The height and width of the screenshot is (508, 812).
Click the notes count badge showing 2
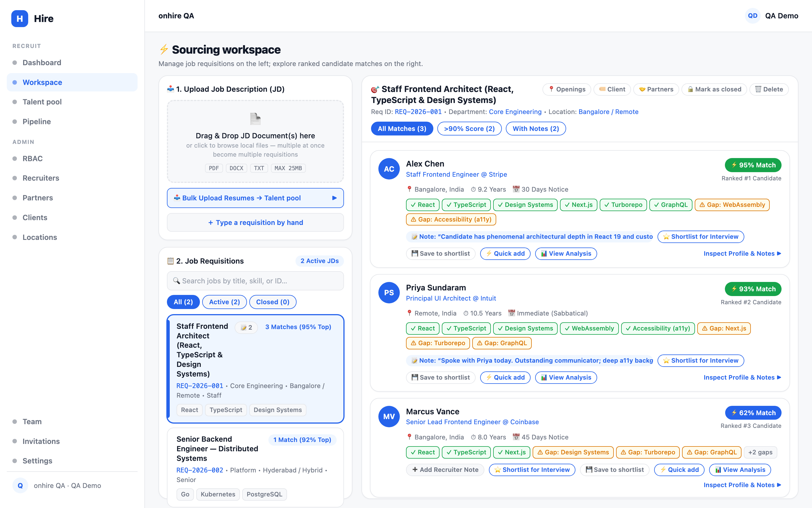tap(246, 327)
